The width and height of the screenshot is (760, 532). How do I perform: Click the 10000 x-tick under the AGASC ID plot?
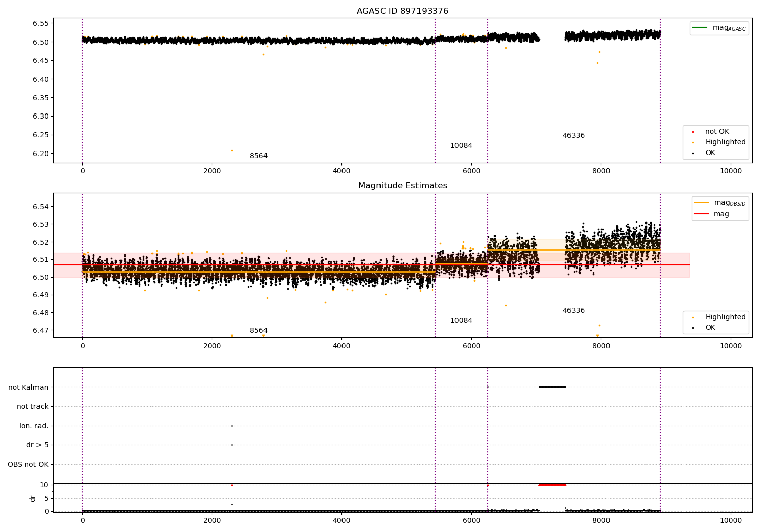point(731,171)
